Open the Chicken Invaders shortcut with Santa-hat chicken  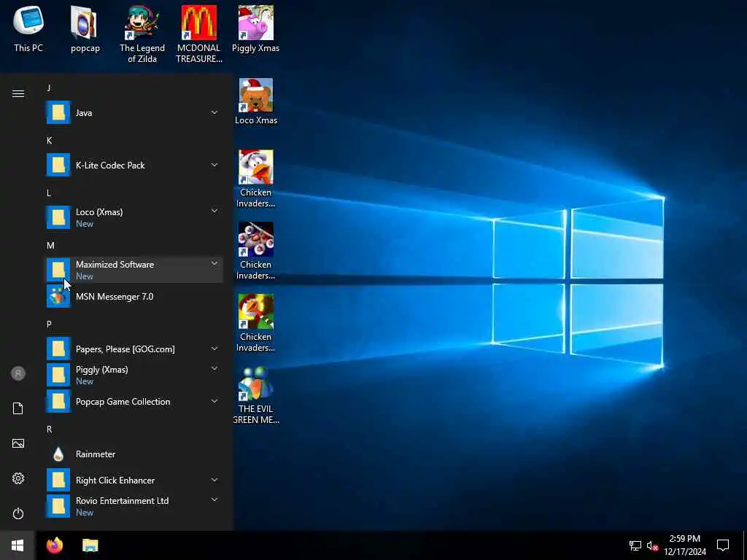click(256, 179)
